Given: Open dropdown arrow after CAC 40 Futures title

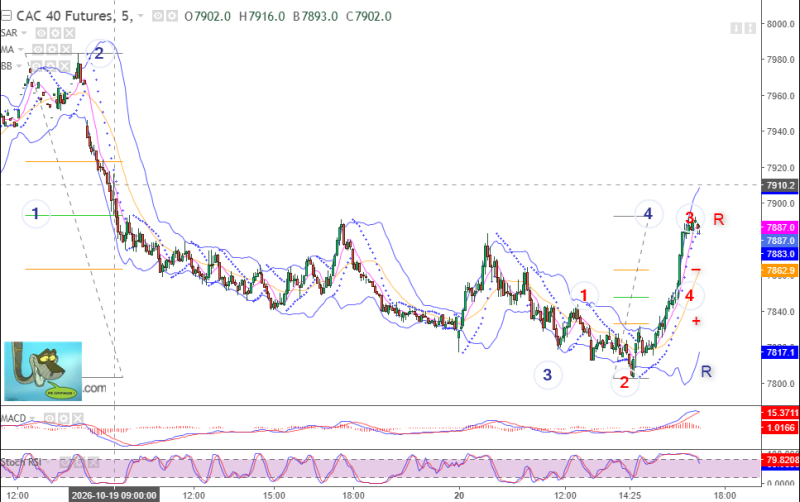Looking at the screenshot, I should pos(141,16).
